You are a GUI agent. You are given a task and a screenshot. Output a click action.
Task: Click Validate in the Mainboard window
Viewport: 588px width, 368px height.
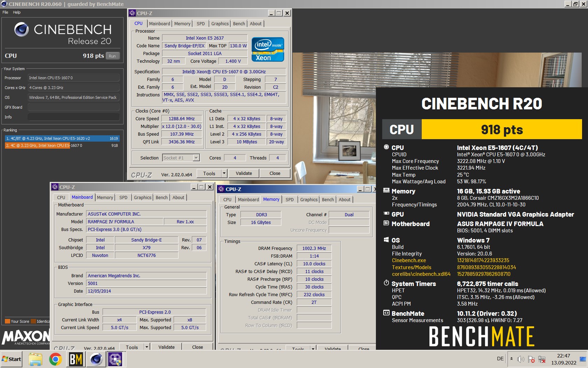[x=167, y=347]
